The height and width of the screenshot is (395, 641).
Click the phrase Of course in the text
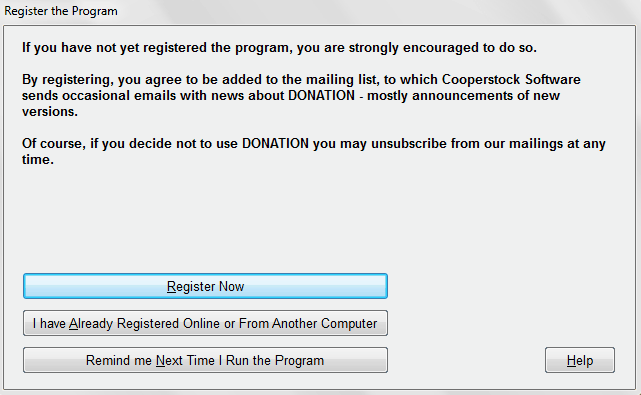(54, 144)
